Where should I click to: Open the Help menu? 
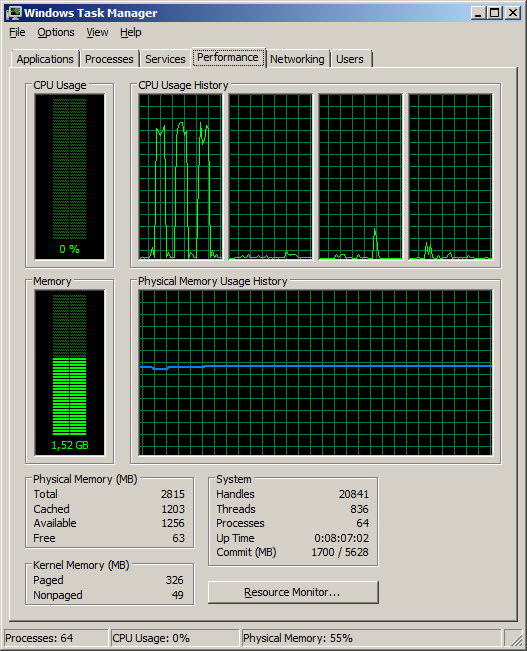131,32
